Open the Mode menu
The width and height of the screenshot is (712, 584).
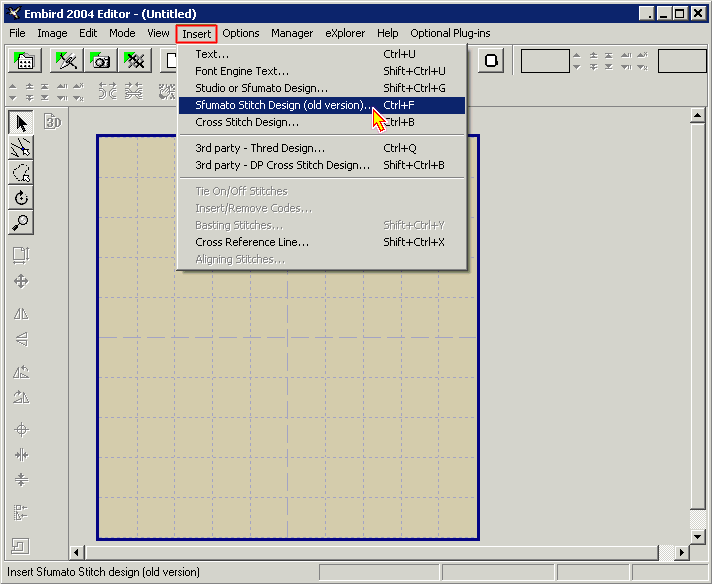(122, 33)
